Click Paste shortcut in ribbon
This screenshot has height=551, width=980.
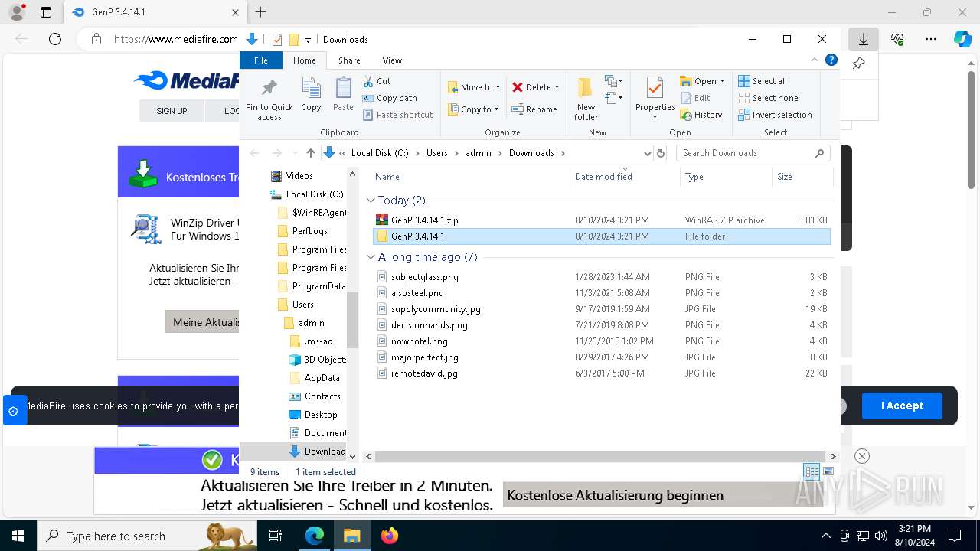point(398,115)
